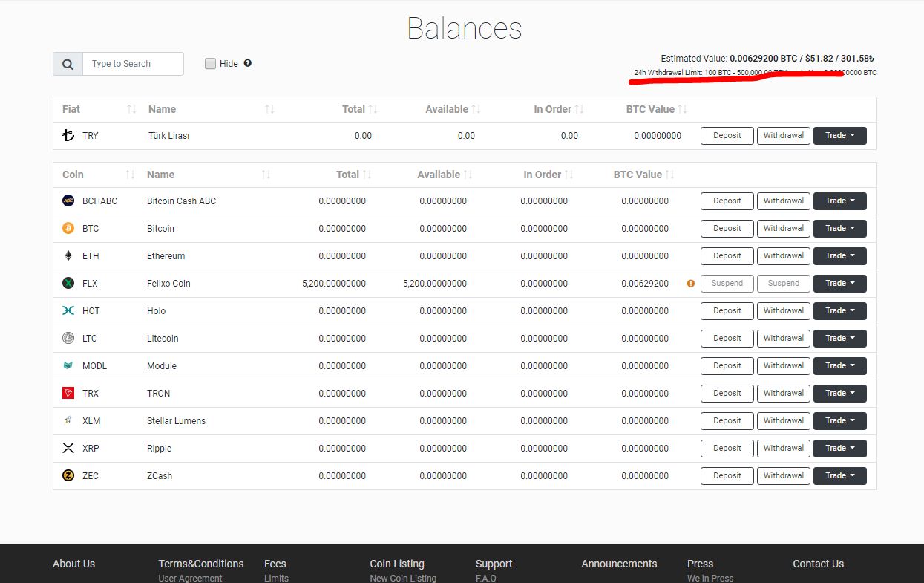Click Deposit for Stellar Lumens
924x583 pixels.
click(727, 421)
